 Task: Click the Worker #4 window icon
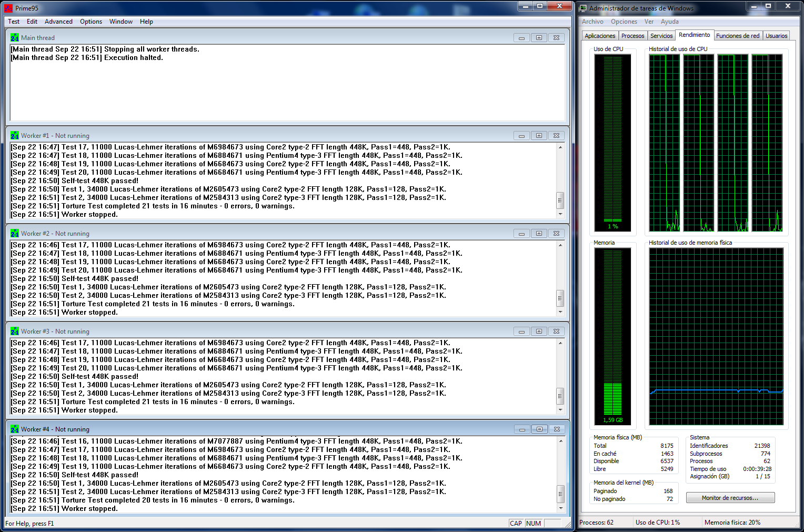pyautogui.click(x=15, y=429)
